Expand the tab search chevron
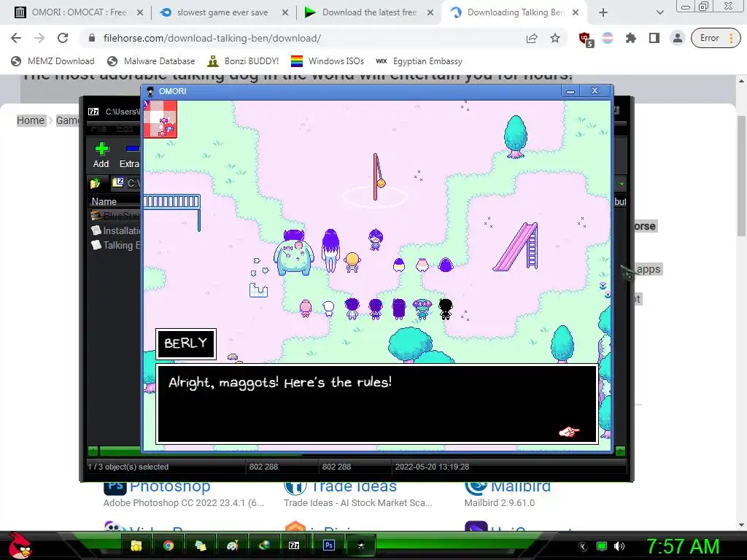Image resolution: width=747 pixels, height=560 pixels. pos(659,12)
